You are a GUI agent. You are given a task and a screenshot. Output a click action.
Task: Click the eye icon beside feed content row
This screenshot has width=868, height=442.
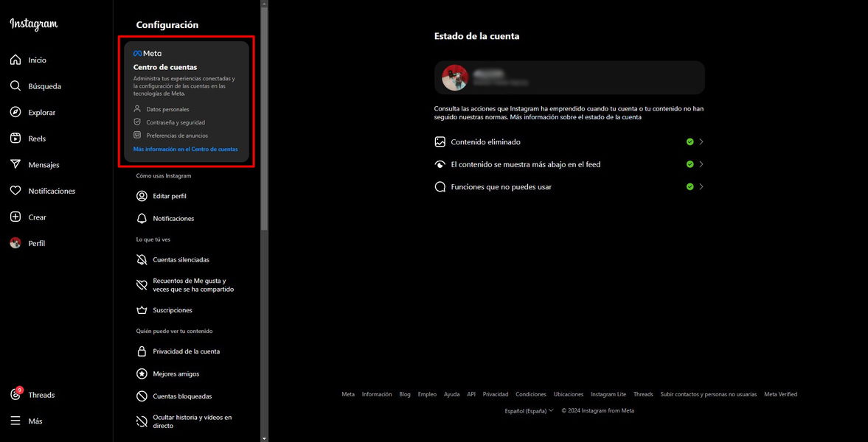click(440, 164)
